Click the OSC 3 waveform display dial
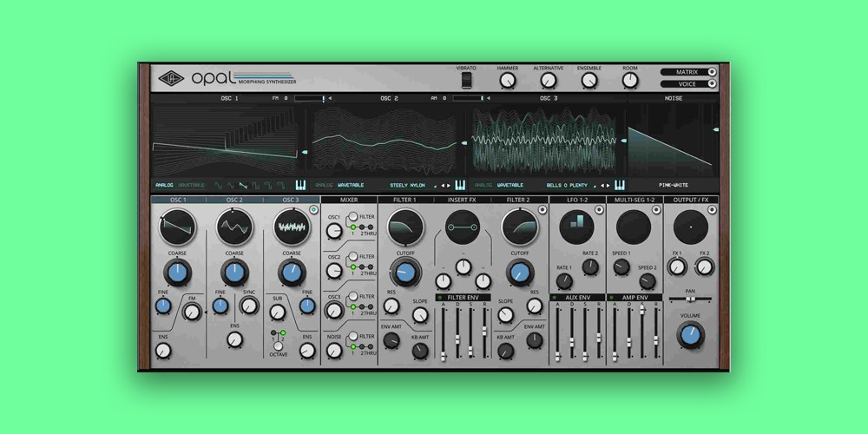Viewport: 868px width, 434px height. 292,227
